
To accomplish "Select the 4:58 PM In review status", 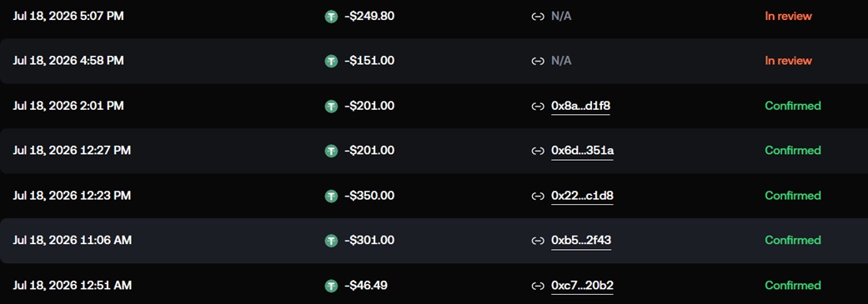I will pyautogui.click(x=788, y=62).
